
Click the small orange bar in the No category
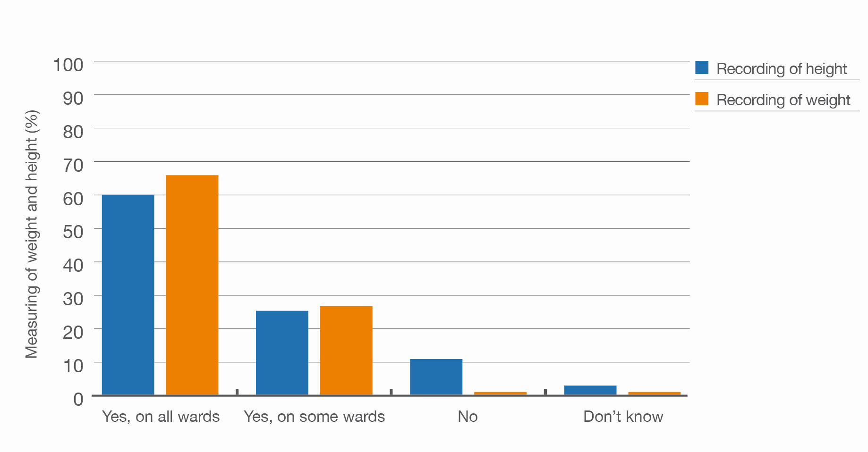tap(500, 393)
